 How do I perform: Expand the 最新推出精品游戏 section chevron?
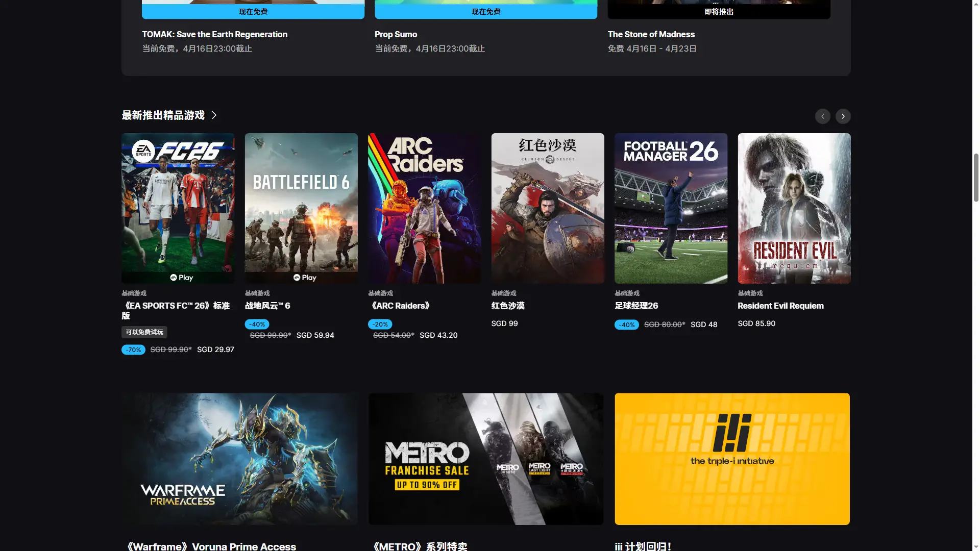click(214, 115)
